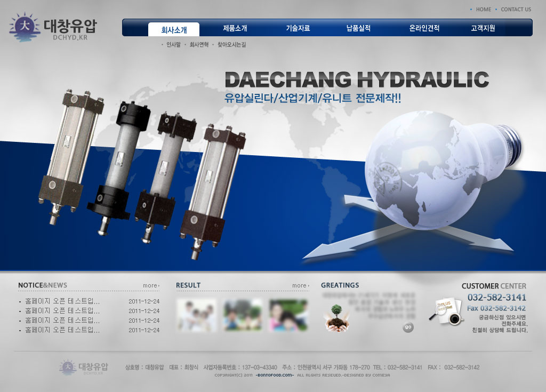The height and width of the screenshot is (392, 546).
Task: Select the 납품실적 menu item
Action: pos(358,28)
